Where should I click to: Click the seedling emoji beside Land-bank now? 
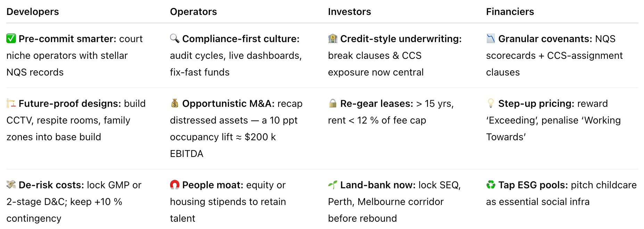coord(333,185)
